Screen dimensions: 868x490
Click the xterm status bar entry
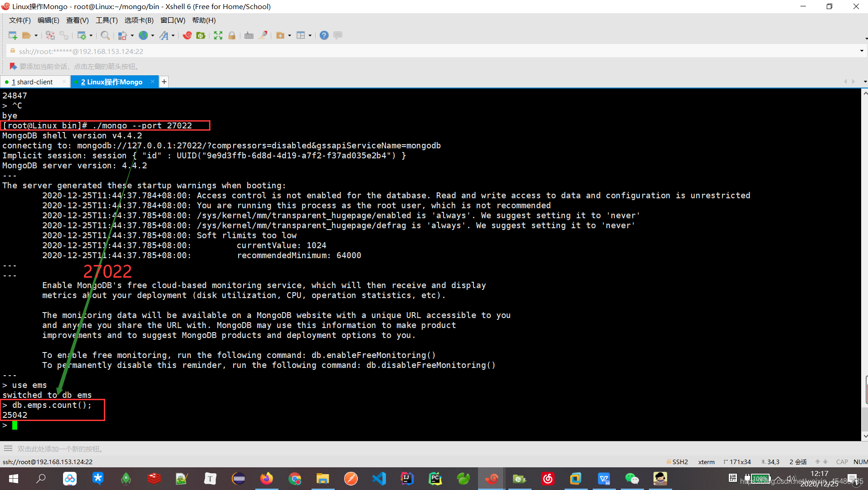(706, 462)
